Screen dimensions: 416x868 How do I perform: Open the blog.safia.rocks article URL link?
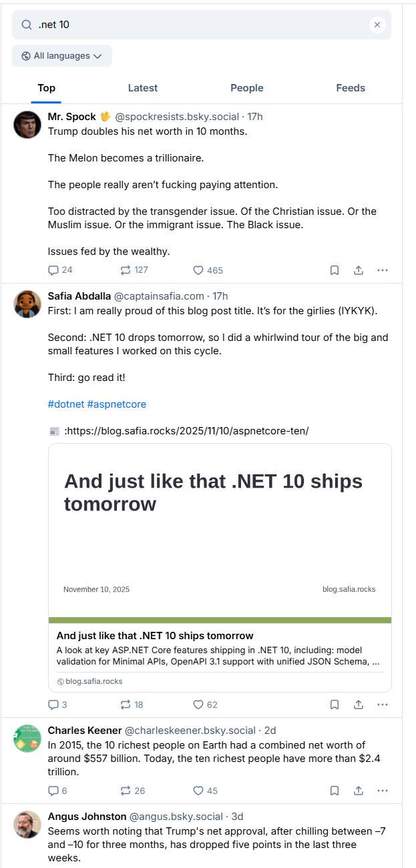pyautogui.click(x=186, y=431)
